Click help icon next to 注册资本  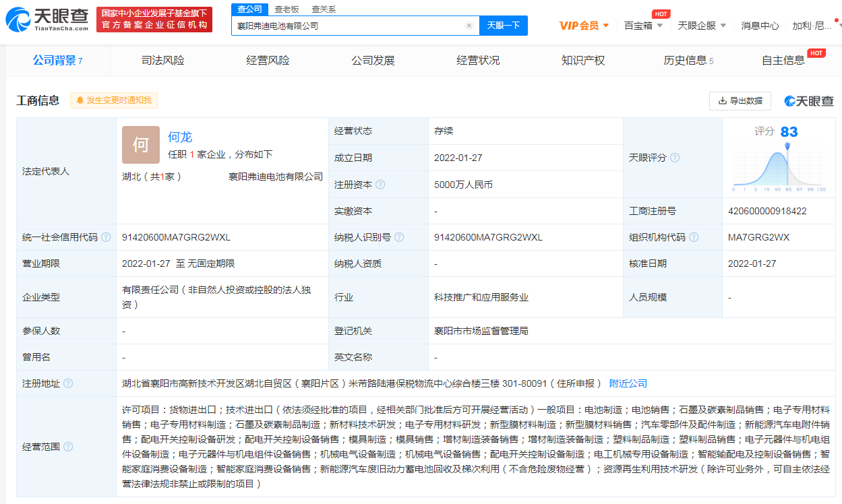[380, 185]
